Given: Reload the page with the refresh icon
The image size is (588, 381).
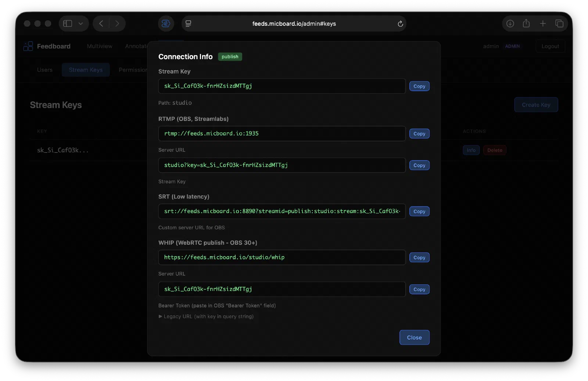Looking at the screenshot, I should (x=400, y=24).
